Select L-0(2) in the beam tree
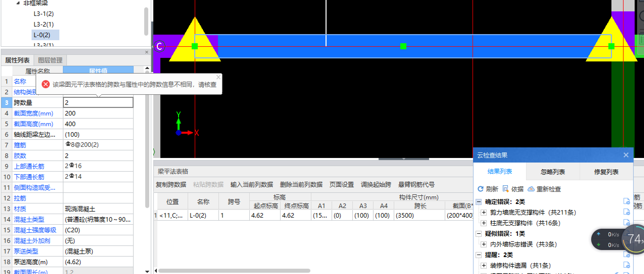Image resolution: width=644 pixels, height=274 pixels. [45, 35]
